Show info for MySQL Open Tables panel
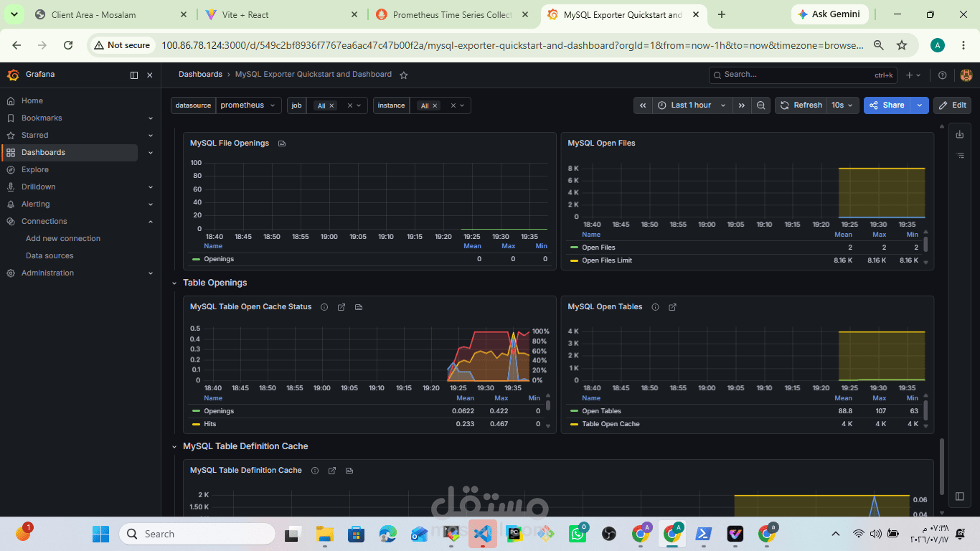The height and width of the screenshot is (551, 980). [x=656, y=307]
